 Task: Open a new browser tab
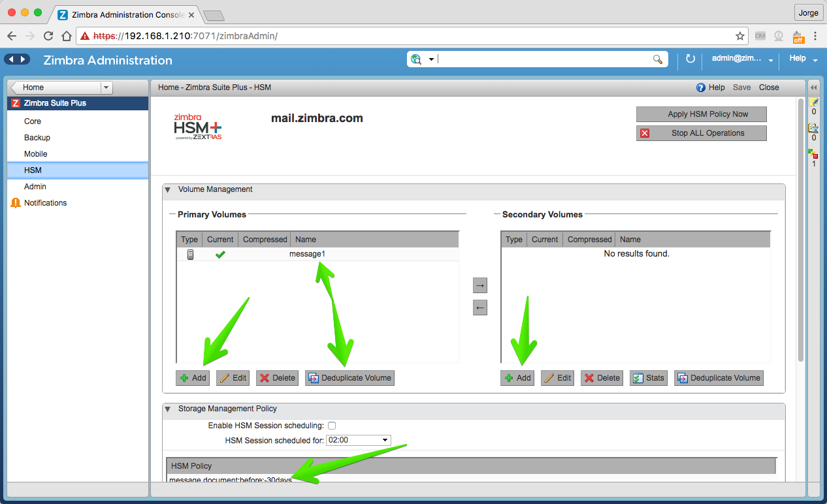click(214, 15)
